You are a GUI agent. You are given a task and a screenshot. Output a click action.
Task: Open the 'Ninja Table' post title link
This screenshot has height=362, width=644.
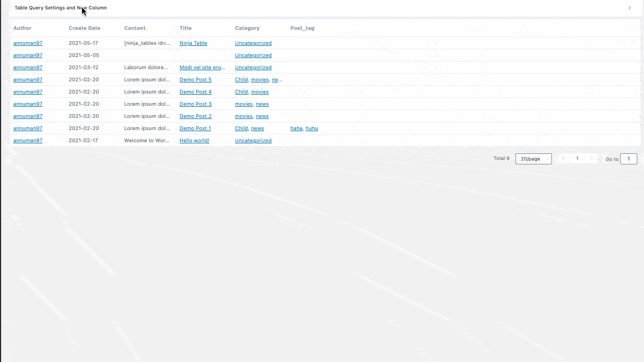coord(193,43)
